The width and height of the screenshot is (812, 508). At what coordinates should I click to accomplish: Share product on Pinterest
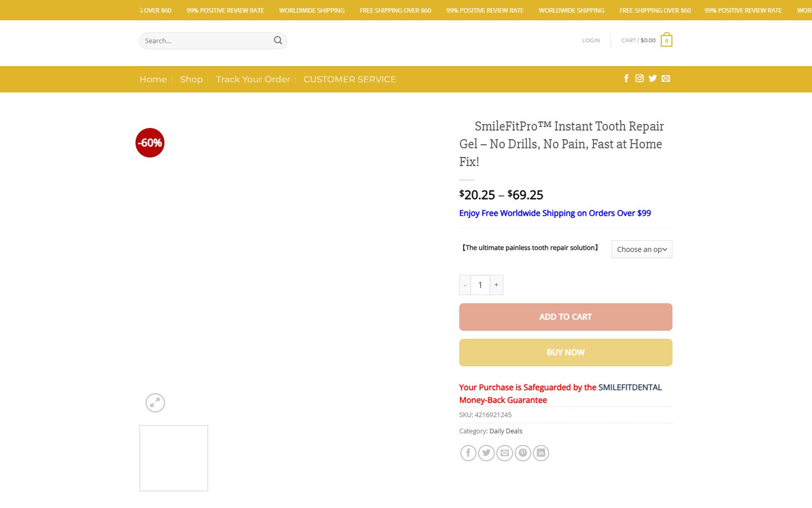[523, 453]
